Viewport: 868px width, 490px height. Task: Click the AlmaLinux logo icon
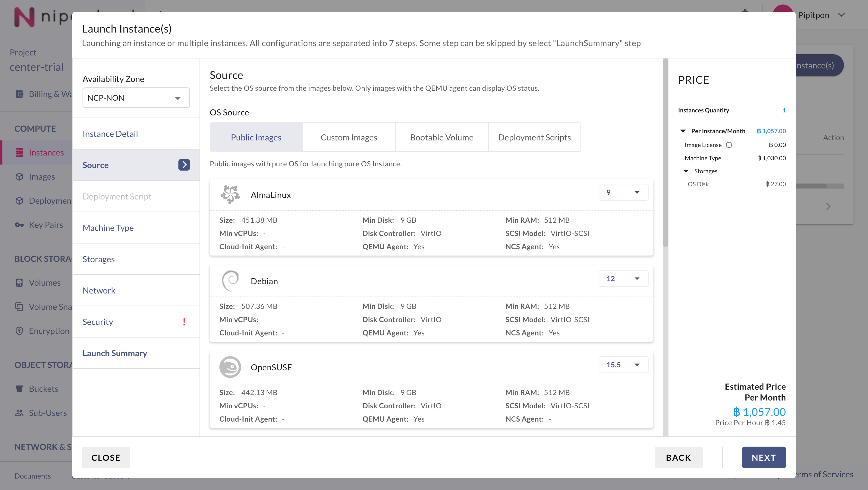(x=230, y=194)
